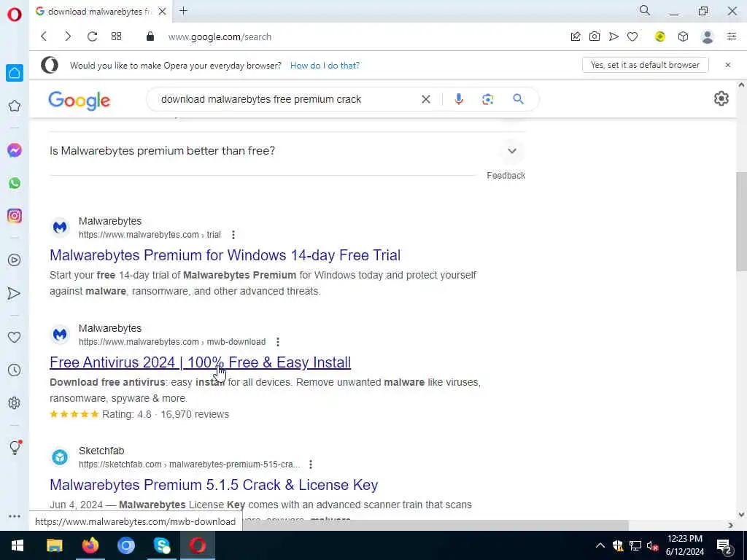Dismiss the default browser banner
The height and width of the screenshot is (560, 747).
point(728,65)
